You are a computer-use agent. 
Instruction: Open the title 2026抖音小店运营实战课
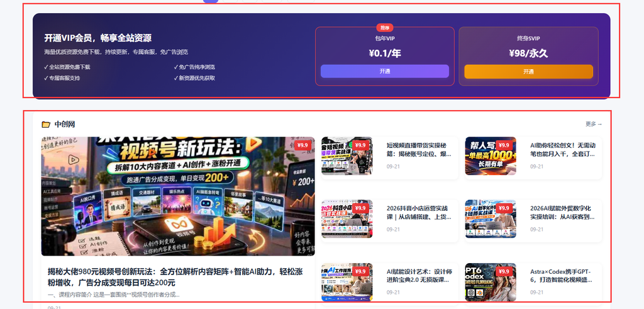point(419,213)
